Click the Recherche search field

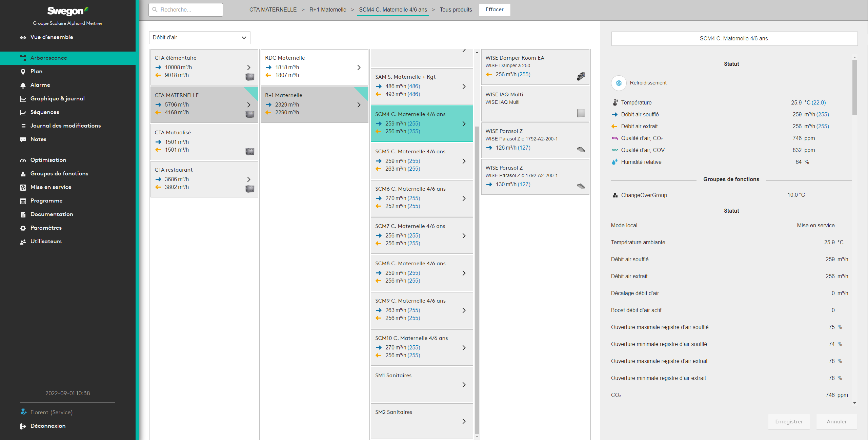(186, 10)
